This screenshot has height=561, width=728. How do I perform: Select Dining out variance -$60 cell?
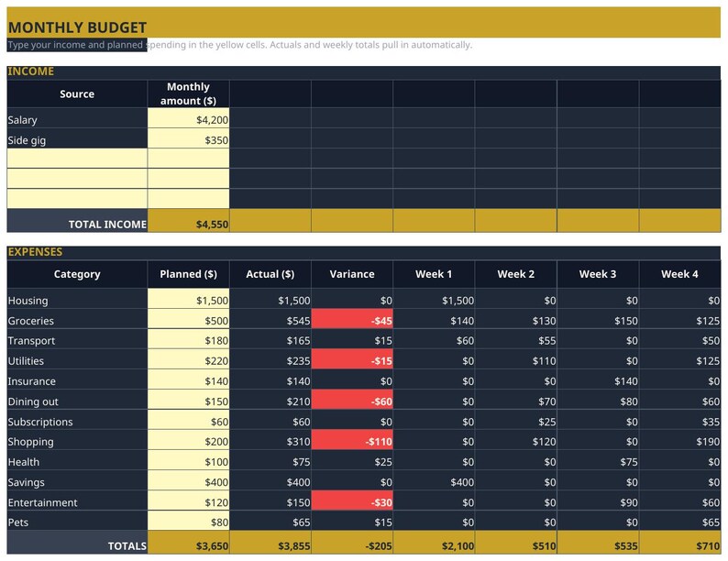[352, 400]
